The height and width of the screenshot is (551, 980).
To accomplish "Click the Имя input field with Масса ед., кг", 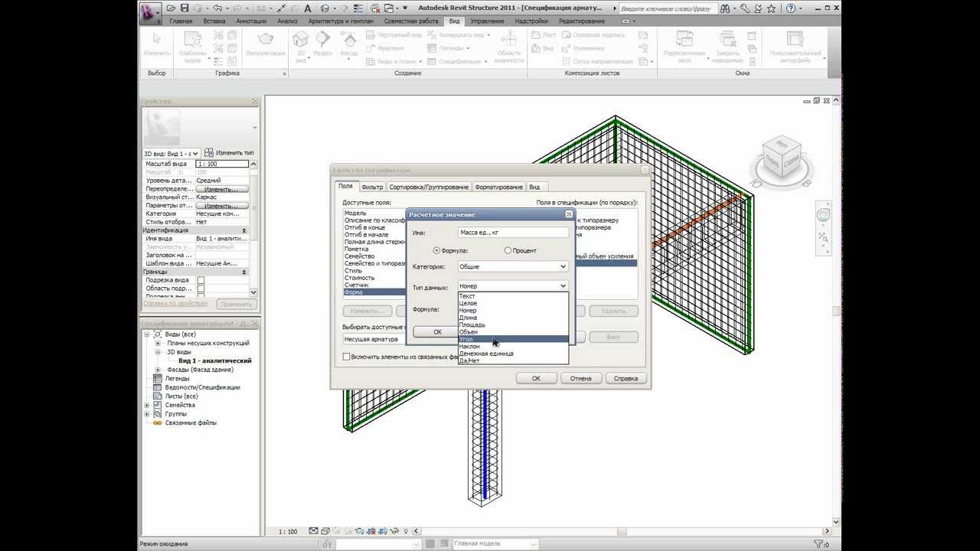I will coord(513,232).
